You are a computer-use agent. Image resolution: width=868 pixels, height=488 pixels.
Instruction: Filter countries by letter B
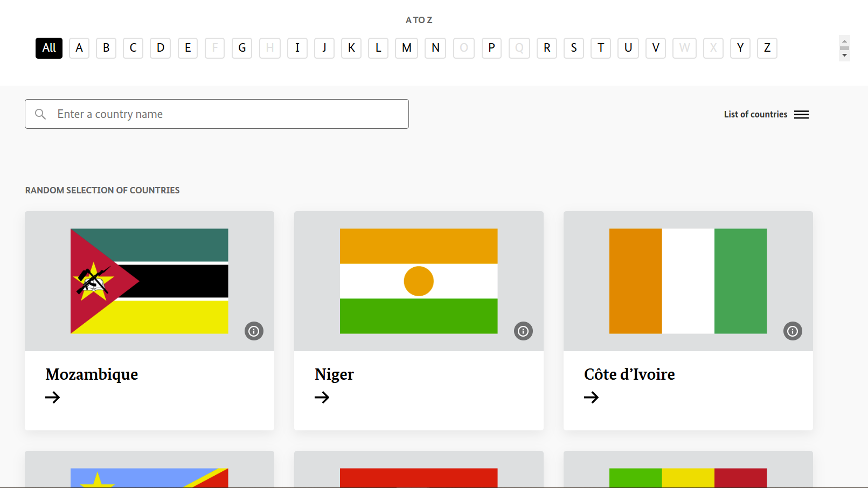(106, 48)
